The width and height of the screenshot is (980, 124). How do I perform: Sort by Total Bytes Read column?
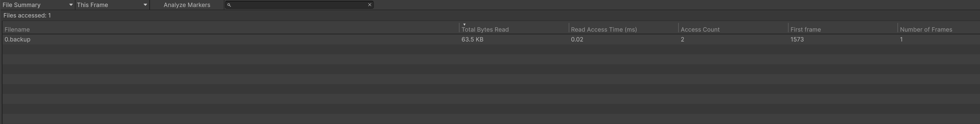485,29
